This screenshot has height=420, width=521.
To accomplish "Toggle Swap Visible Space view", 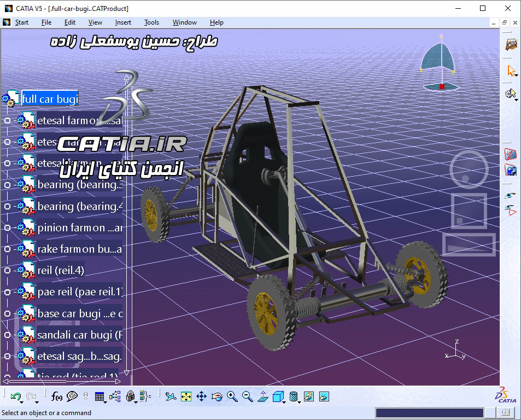I will click(325, 398).
